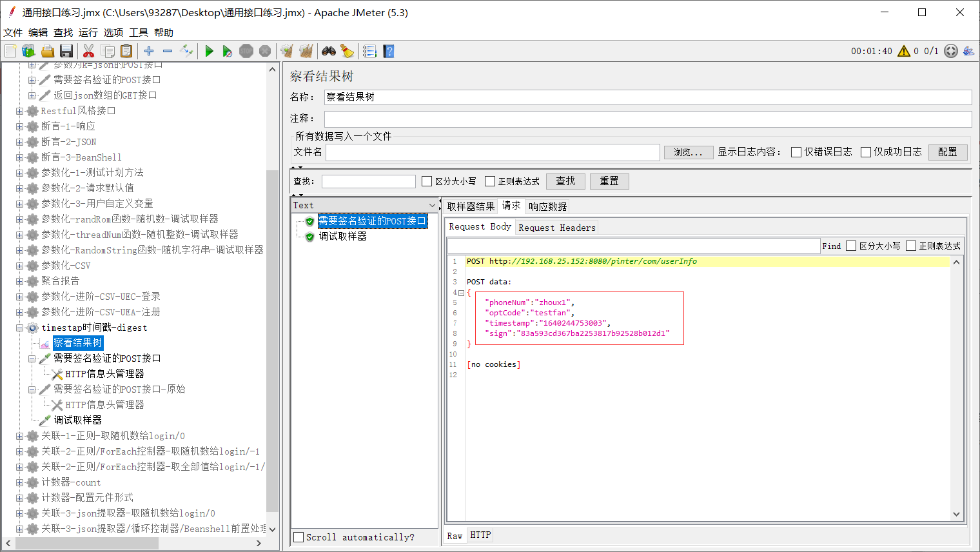Open the 运行 menu
Image resolution: width=980 pixels, height=552 pixels.
[88, 32]
